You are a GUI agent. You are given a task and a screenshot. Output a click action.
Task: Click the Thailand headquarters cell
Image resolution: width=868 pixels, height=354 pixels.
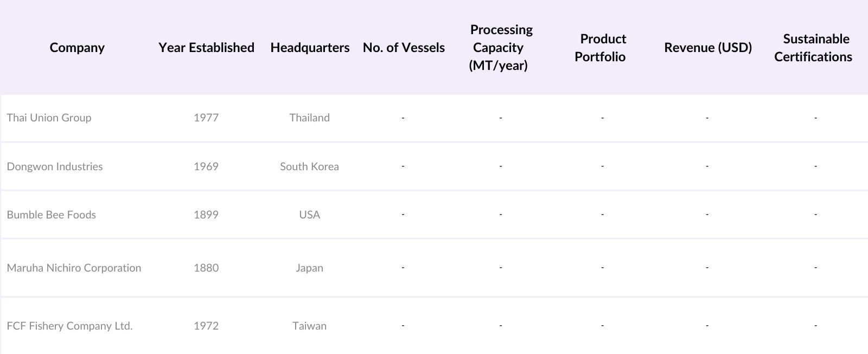[309, 118]
